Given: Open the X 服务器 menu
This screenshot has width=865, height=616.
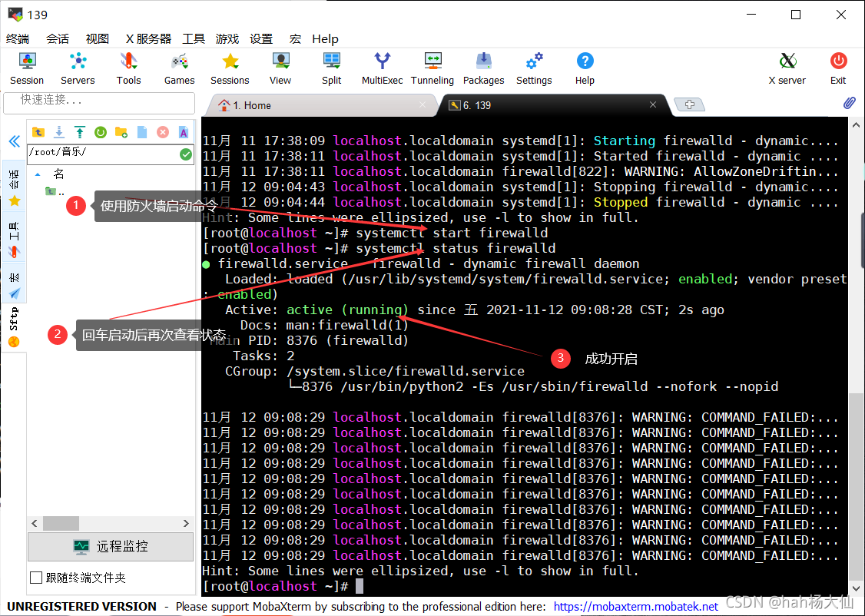Looking at the screenshot, I should click(x=148, y=38).
